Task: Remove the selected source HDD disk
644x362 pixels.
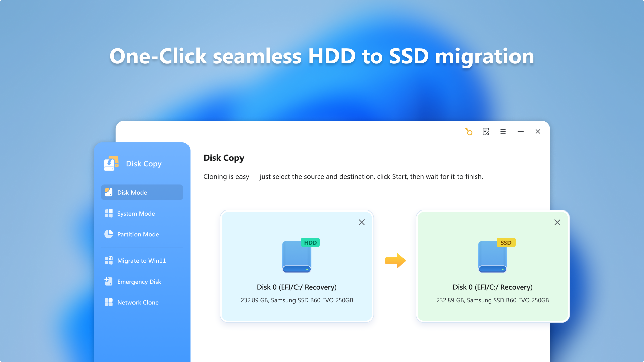Action: click(x=361, y=222)
